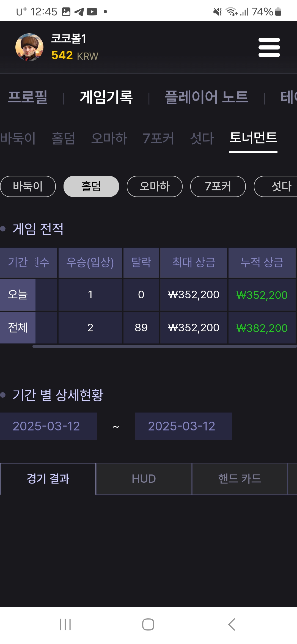The width and height of the screenshot is (297, 644).
Task: Choose the 바둑이 filter pill
Action: [x=28, y=186]
